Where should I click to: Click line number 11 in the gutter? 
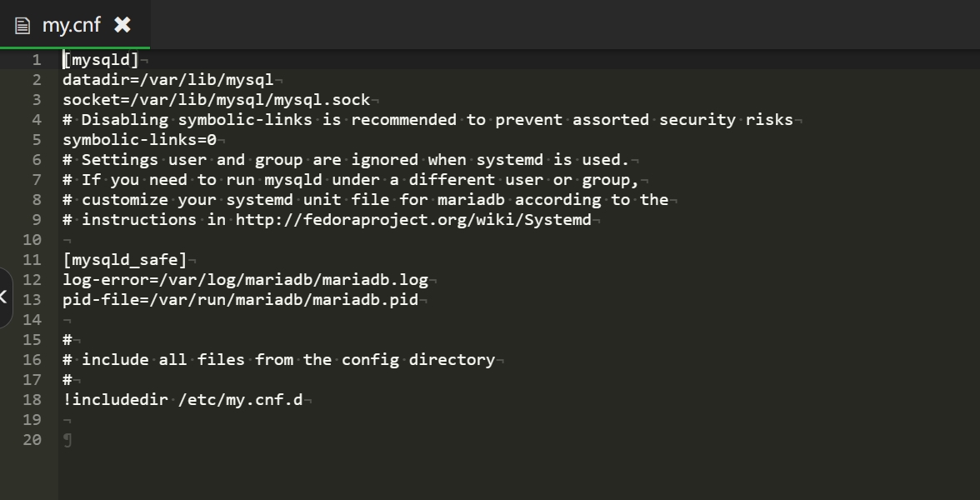pyautogui.click(x=32, y=260)
